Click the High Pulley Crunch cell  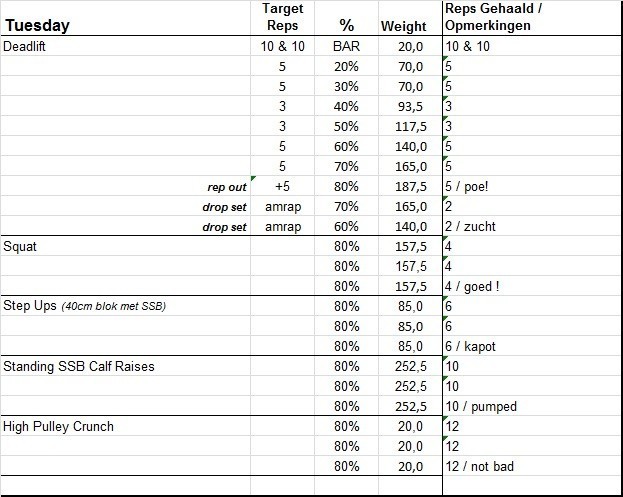[59, 426]
